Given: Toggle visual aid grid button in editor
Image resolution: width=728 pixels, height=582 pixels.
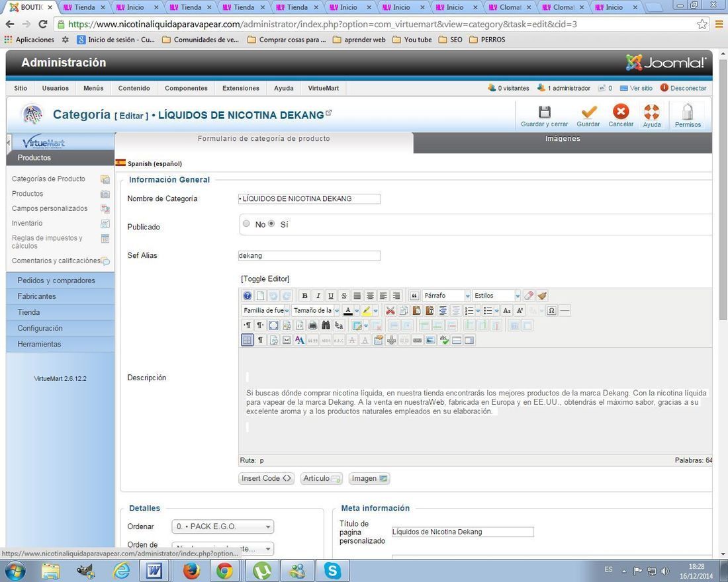Looking at the screenshot, I should coord(248,340).
